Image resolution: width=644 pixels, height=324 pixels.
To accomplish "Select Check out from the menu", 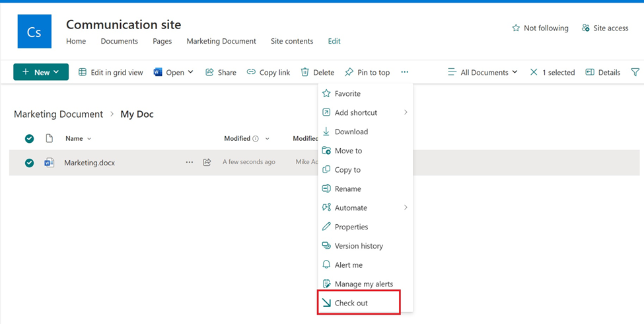I will [x=351, y=303].
